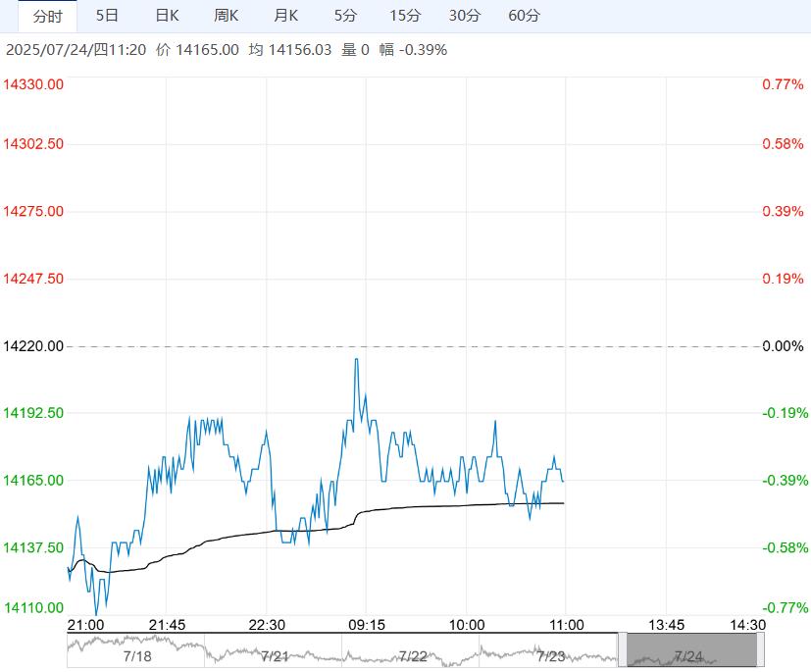Open the 30分 interval chart
Viewport: 811px width, 672px height.
[x=465, y=16]
